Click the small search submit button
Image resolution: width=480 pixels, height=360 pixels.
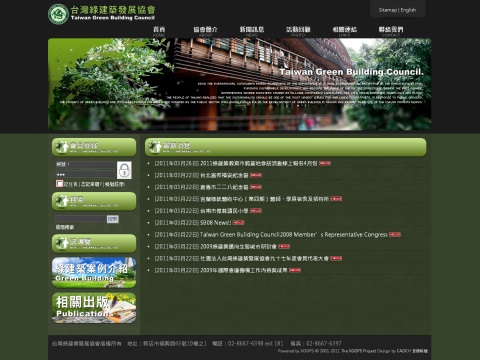[x=113, y=219]
